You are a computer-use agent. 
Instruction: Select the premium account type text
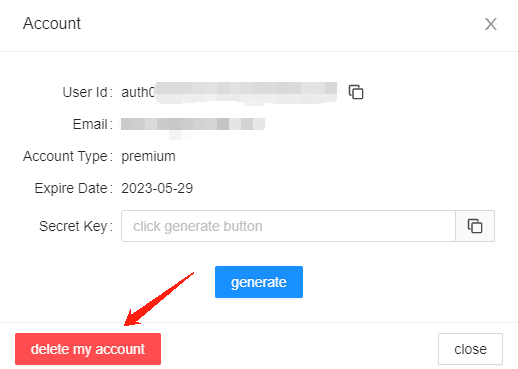tap(148, 156)
